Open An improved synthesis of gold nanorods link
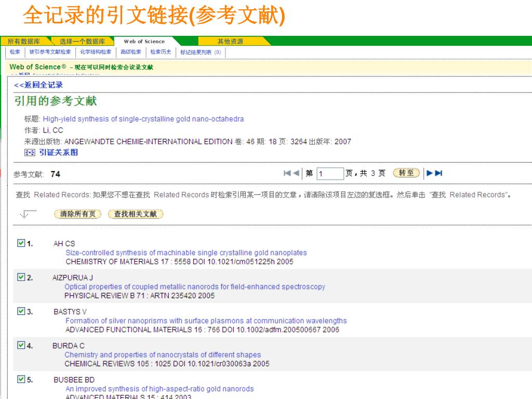The height and width of the screenshot is (399, 532). click(159, 389)
